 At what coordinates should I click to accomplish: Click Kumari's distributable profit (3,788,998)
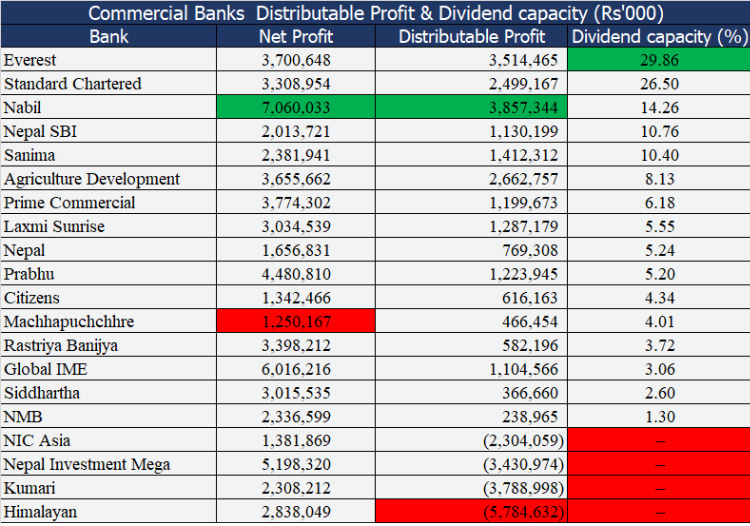tap(472, 488)
